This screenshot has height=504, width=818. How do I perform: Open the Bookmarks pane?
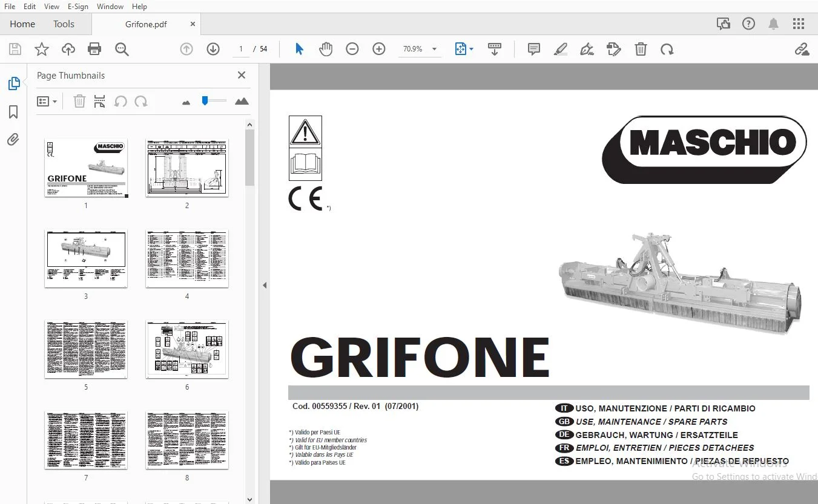click(13, 112)
